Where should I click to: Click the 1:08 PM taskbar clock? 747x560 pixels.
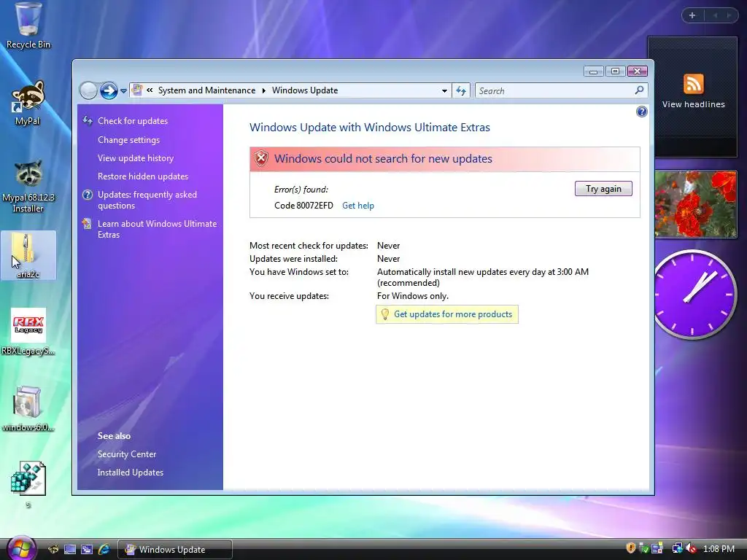[x=719, y=549]
